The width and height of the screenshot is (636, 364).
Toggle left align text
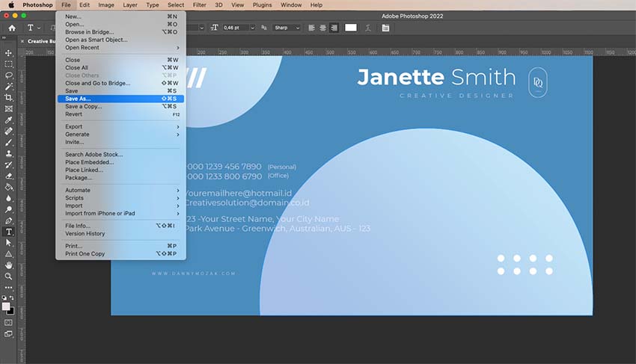[311, 28]
